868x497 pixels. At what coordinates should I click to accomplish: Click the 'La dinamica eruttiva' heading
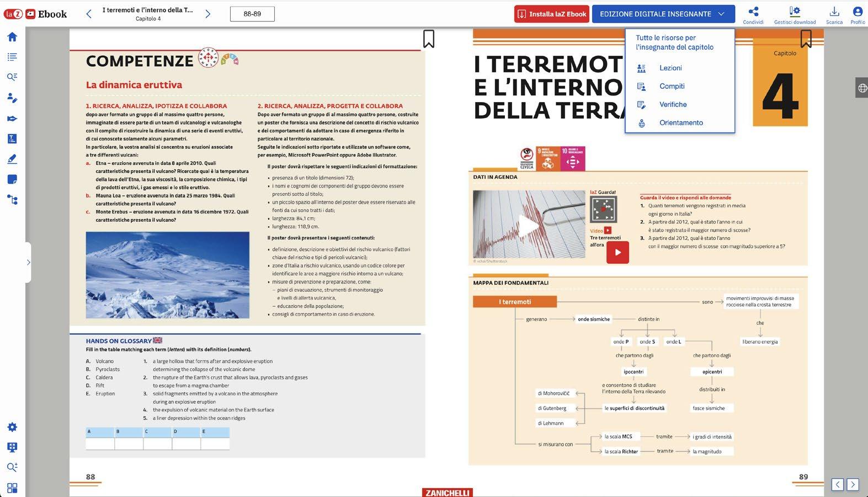[x=134, y=85]
